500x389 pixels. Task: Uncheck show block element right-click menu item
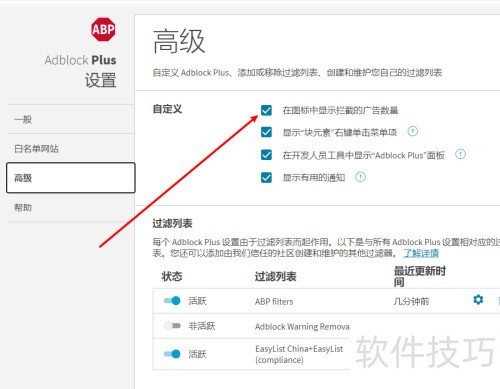pos(266,132)
